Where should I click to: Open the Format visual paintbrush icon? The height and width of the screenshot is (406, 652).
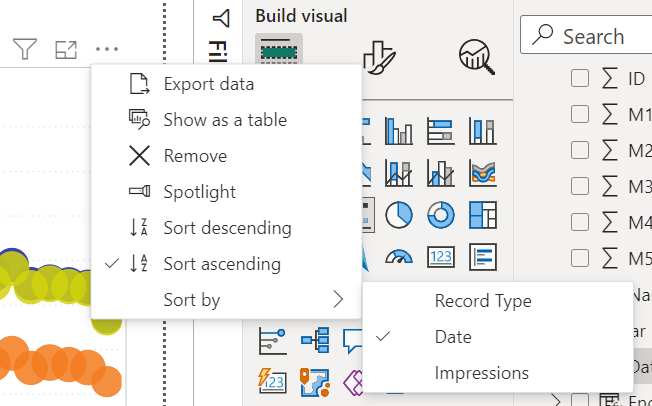pos(379,58)
